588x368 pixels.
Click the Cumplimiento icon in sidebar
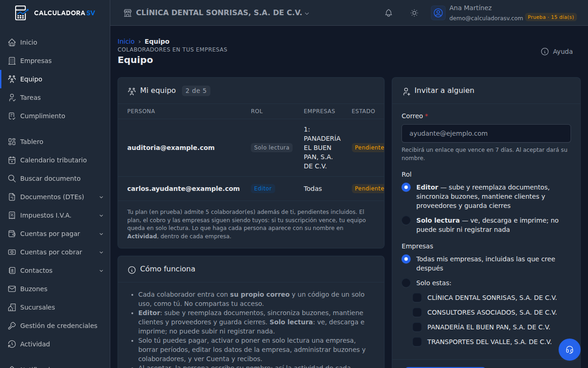point(12,116)
